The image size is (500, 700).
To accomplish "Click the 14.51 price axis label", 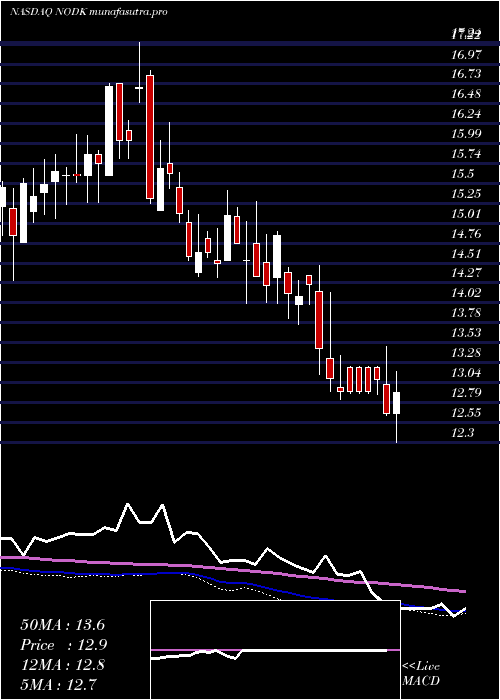I will [467, 254].
